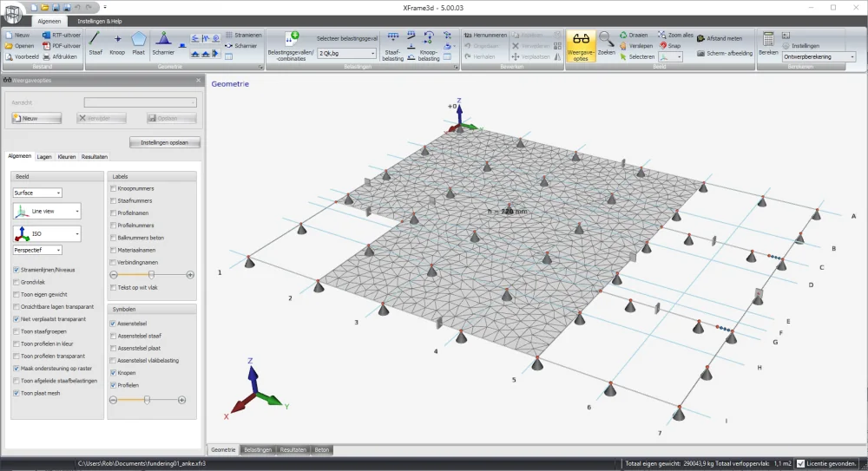The height and width of the screenshot is (471, 868).
Task: Uncheck Toon plaat mesh checkbox
Action: [16, 393]
